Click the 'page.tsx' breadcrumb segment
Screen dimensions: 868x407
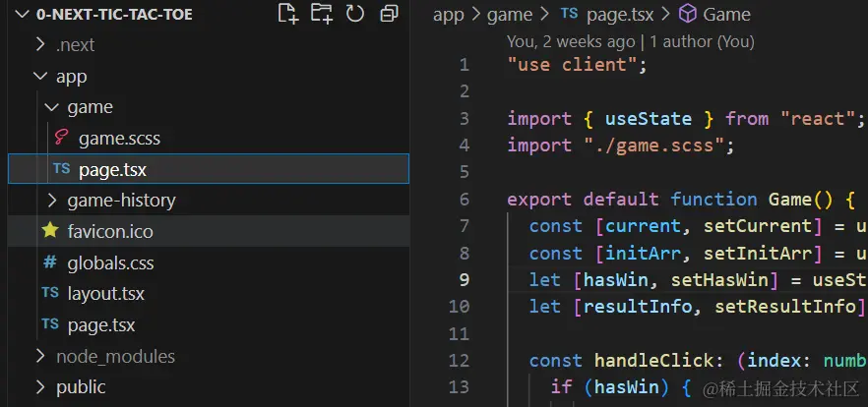tap(621, 15)
